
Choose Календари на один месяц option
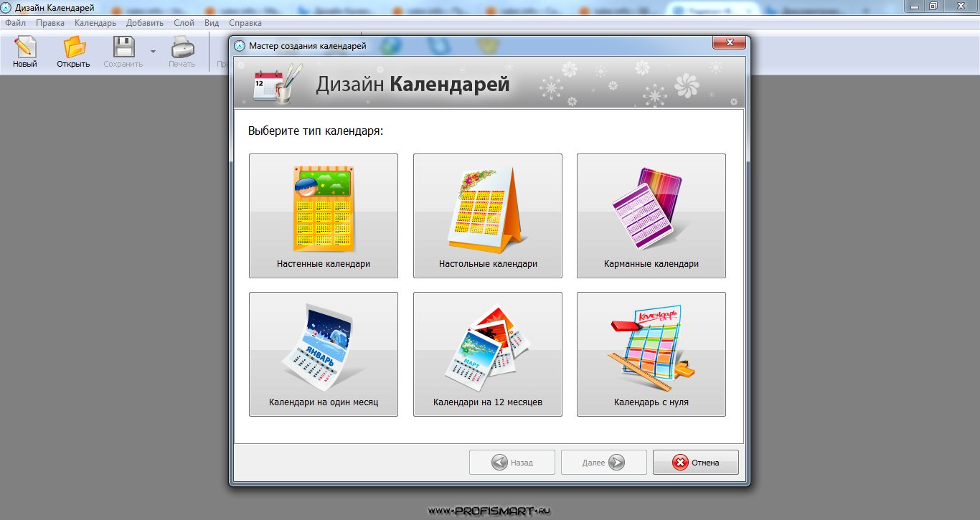324,354
